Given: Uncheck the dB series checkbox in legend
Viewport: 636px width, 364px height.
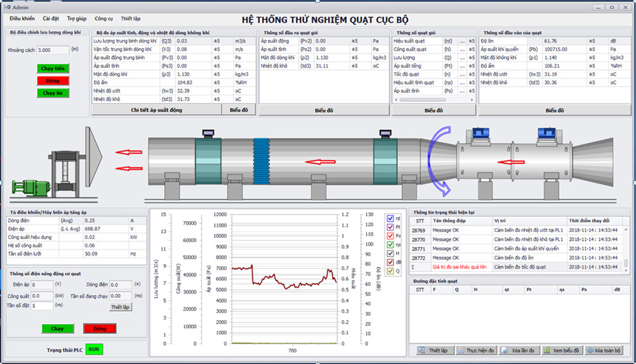Looking at the screenshot, I should [x=389, y=262].
